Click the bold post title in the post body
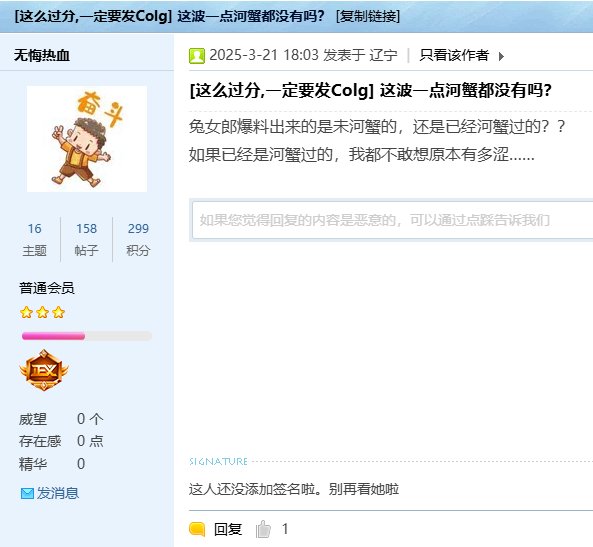The height and width of the screenshot is (547, 593). (370, 91)
